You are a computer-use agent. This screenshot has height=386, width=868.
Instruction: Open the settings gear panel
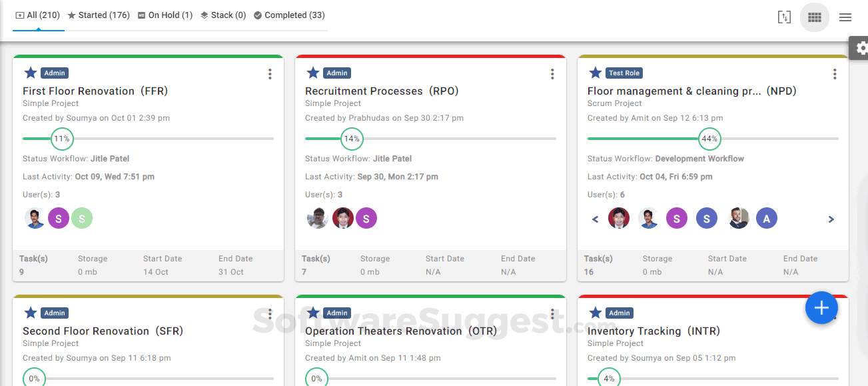[861, 48]
